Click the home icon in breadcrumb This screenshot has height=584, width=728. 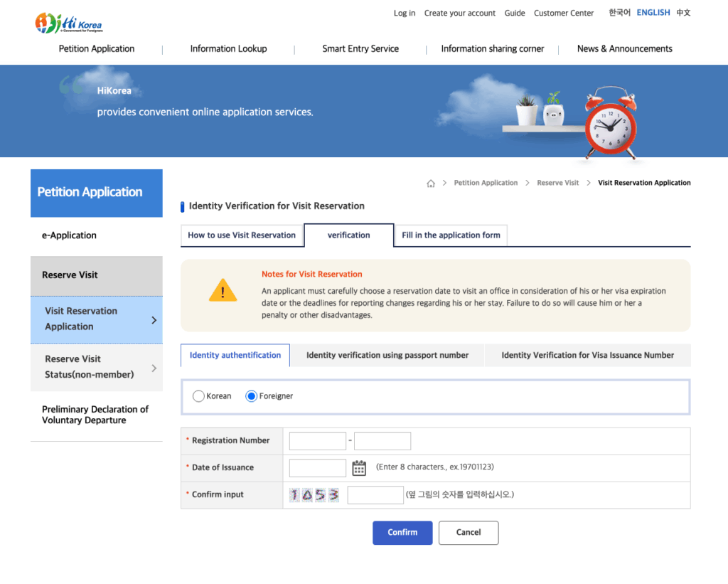[x=431, y=184]
